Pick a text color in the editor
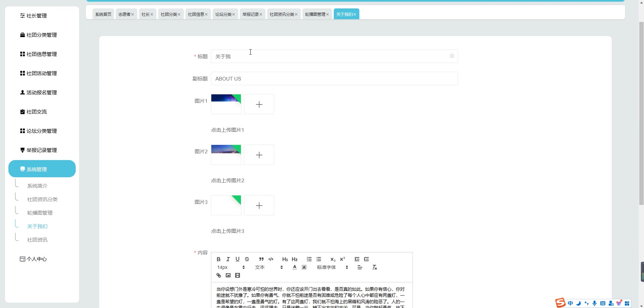Viewport: 644px width, 308px height. [295, 267]
